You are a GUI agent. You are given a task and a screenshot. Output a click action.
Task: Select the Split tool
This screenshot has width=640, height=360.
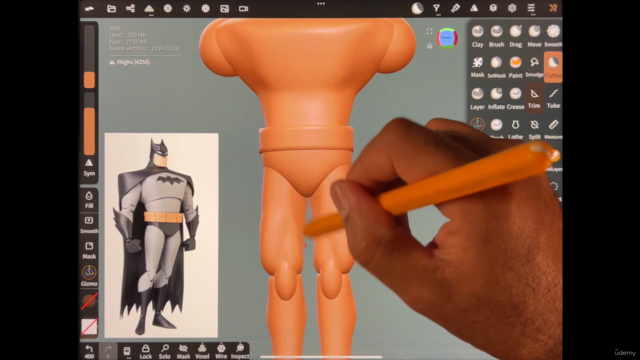[x=534, y=129]
